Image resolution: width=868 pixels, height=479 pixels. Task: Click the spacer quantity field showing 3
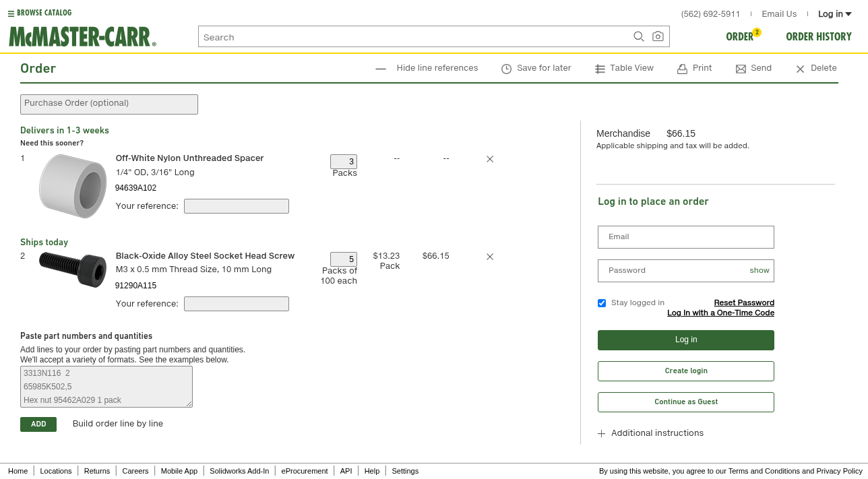tap(344, 162)
